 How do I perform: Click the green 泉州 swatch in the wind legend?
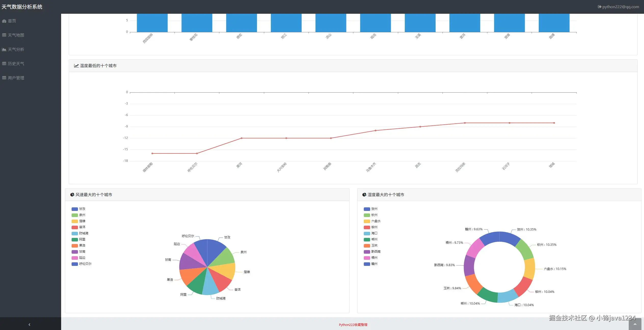75,215
